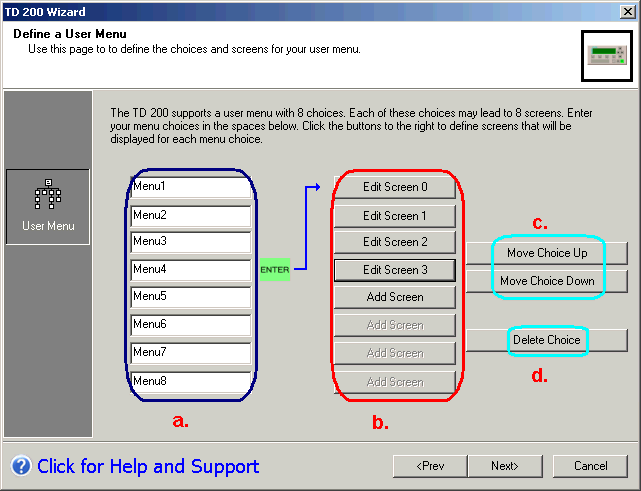Image resolution: width=641 pixels, height=491 pixels.
Task: Advance with the Next button
Action: [505, 466]
